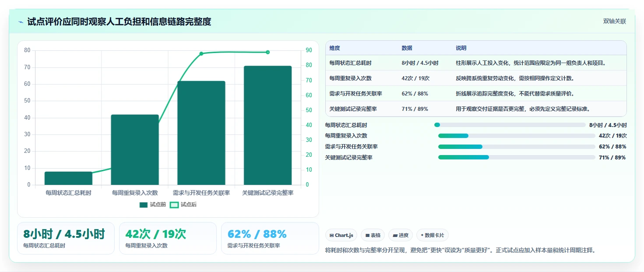Click the chart x-axis label 每周状态汇总耗时
The image size is (644, 272).
68,193
